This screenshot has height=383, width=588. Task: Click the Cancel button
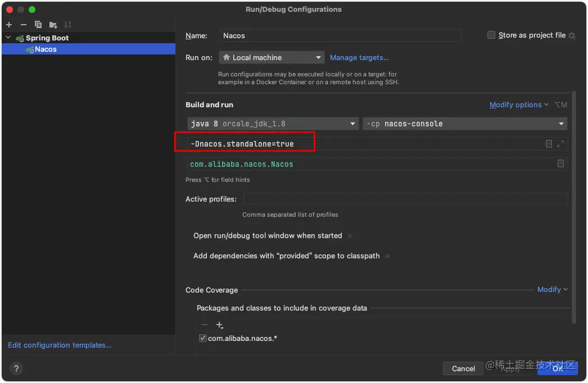(x=463, y=369)
